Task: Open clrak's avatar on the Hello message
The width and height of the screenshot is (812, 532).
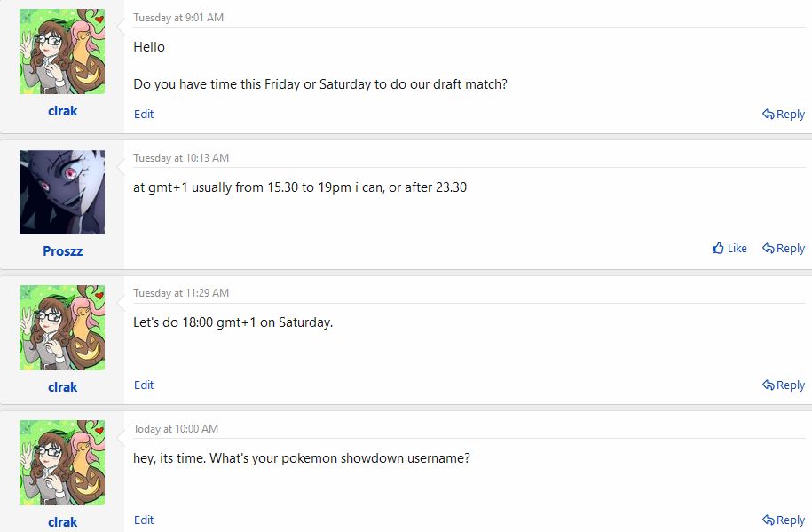Action: coord(62,52)
